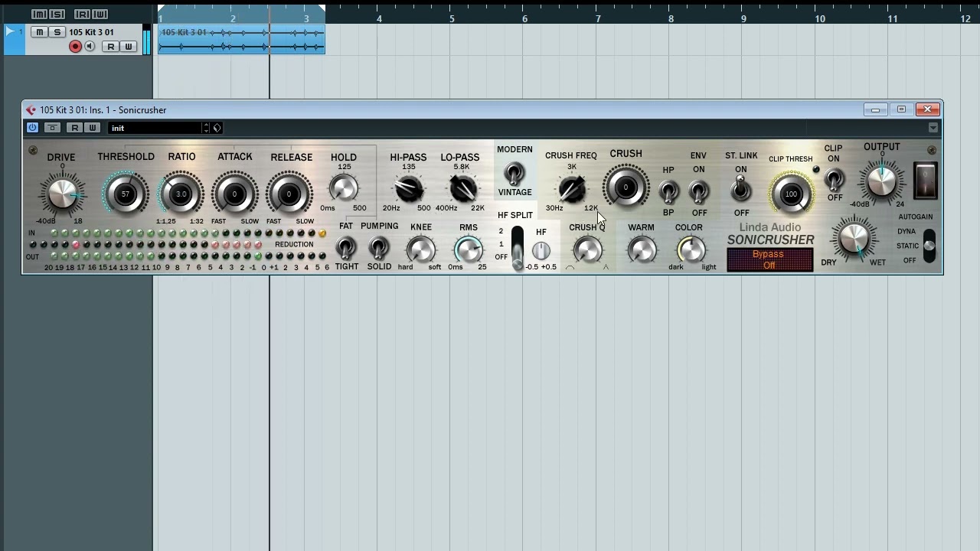The image size is (980, 551).
Task: Toggle plugin power button in Sonicrusher toolbar
Action: (x=32, y=128)
